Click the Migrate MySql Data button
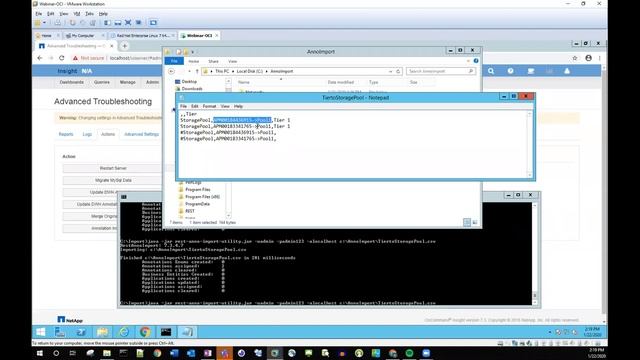This screenshot has height=360, width=640. point(113,180)
